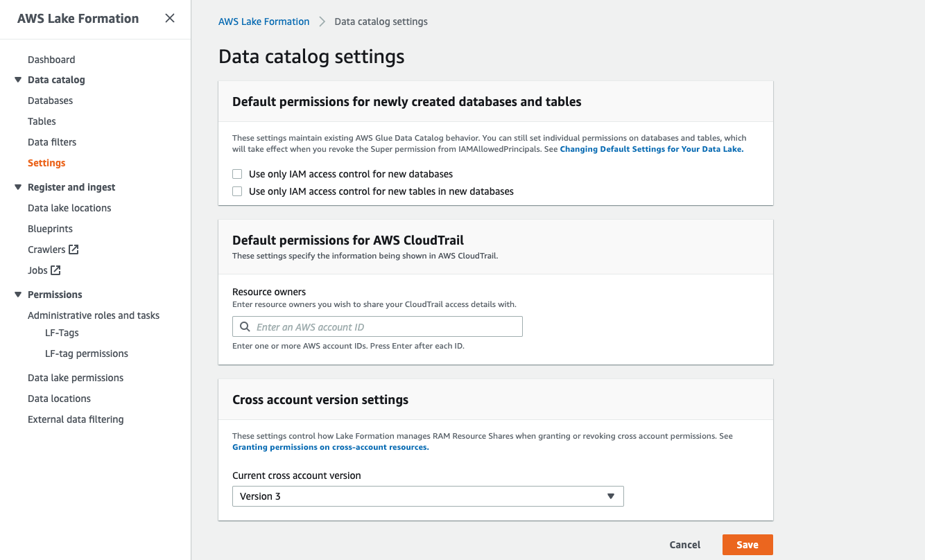
Task: Go to Dashboard in sidebar
Action: point(51,60)
